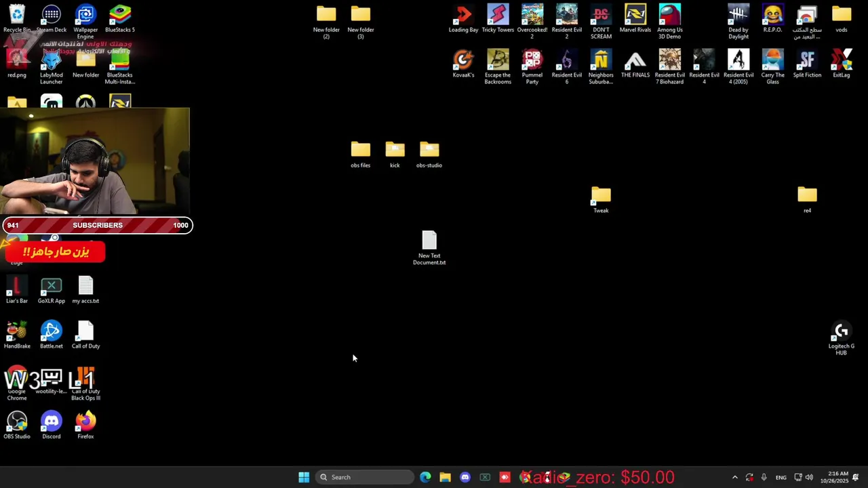
Task: Select the Resident Evil 4 icon
Action: point(704,66)
